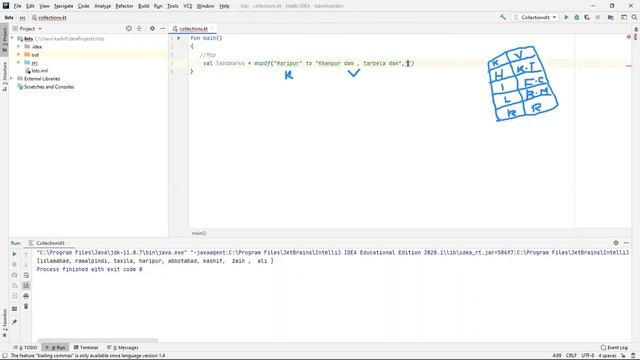Start debugging with the toolbar bug icon
Viewport: 640px width, 360px height.
(577, 17)
